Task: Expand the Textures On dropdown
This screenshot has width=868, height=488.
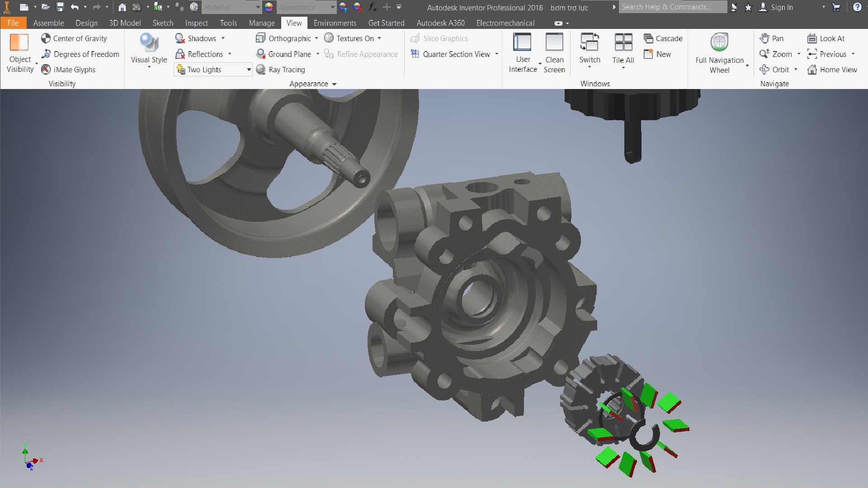Action: (x=379, y=38)
